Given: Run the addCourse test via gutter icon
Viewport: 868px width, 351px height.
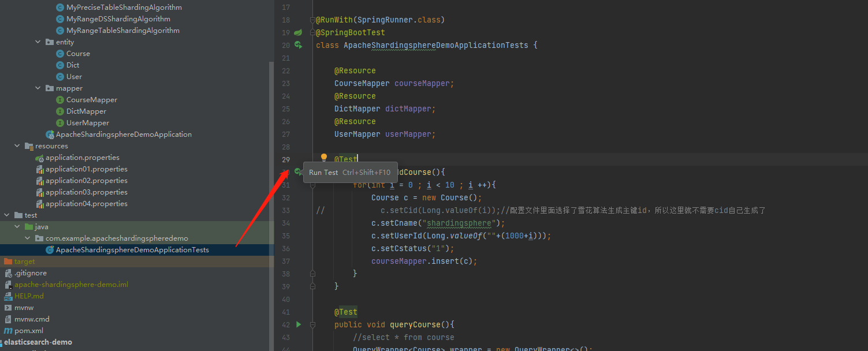Looking at the screenshot, I should point(298,171).
